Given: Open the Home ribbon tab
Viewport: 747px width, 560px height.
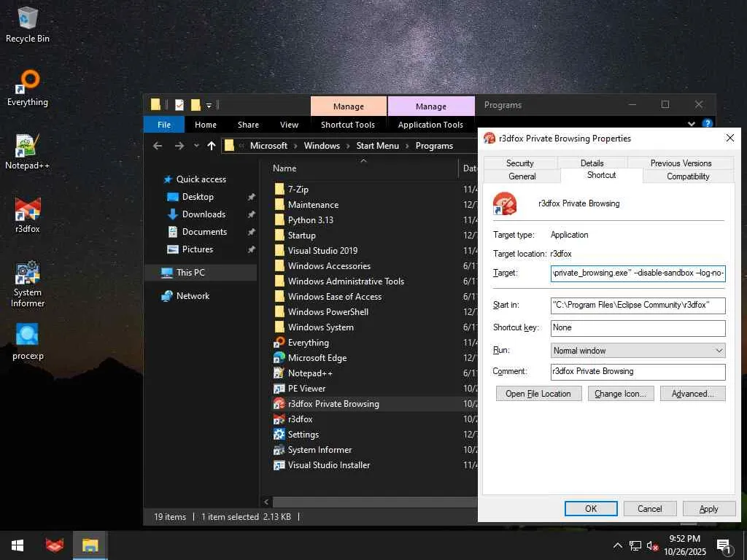Looking at the screenshot, I should (205, 124).
